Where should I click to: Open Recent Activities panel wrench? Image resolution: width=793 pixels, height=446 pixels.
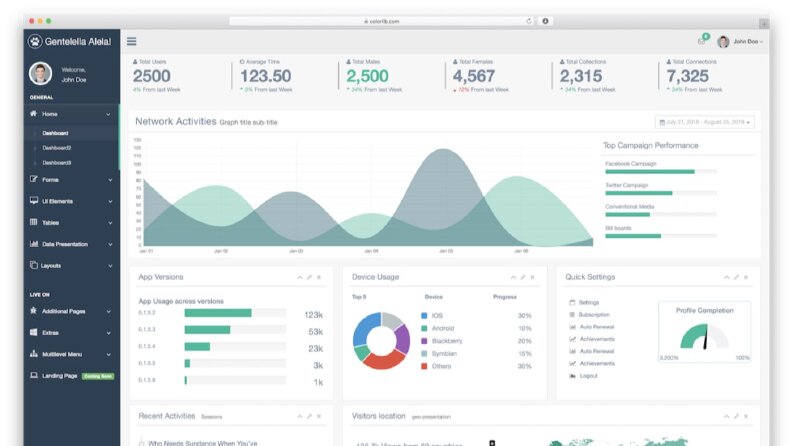coord(310,417)
